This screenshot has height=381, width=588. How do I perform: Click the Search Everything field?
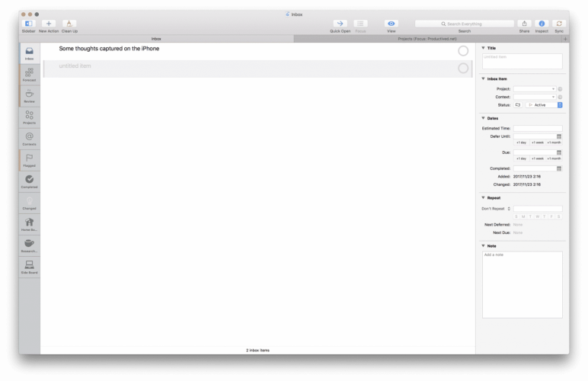pyautogui.click(x=465, y=24)
